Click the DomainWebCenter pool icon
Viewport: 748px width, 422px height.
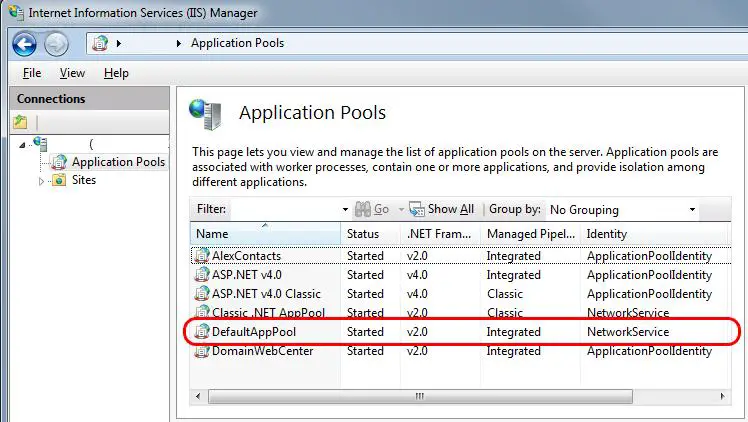tap(202, 351)
